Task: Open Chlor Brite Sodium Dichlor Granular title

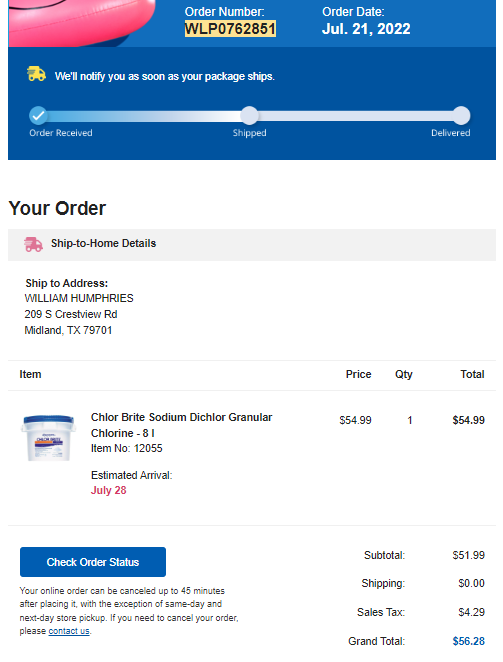Action: (181, 425)
